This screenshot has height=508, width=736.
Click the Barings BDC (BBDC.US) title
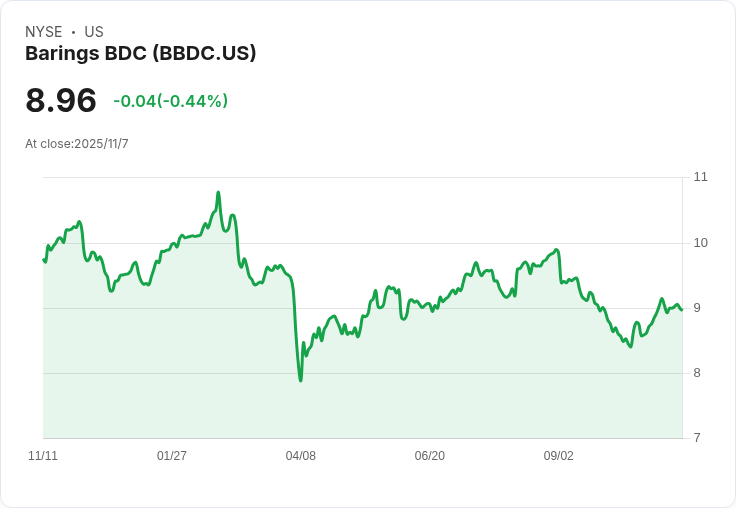coord(140,54)
